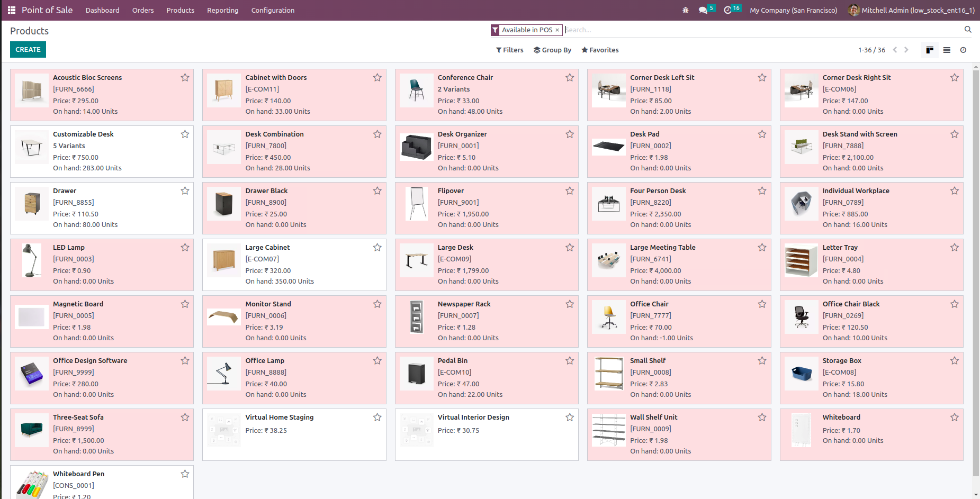Viewport: 980px width, 499px height.
Task: Select the kanban view icon
Action: pyautogui.click(x=930, y=50)
